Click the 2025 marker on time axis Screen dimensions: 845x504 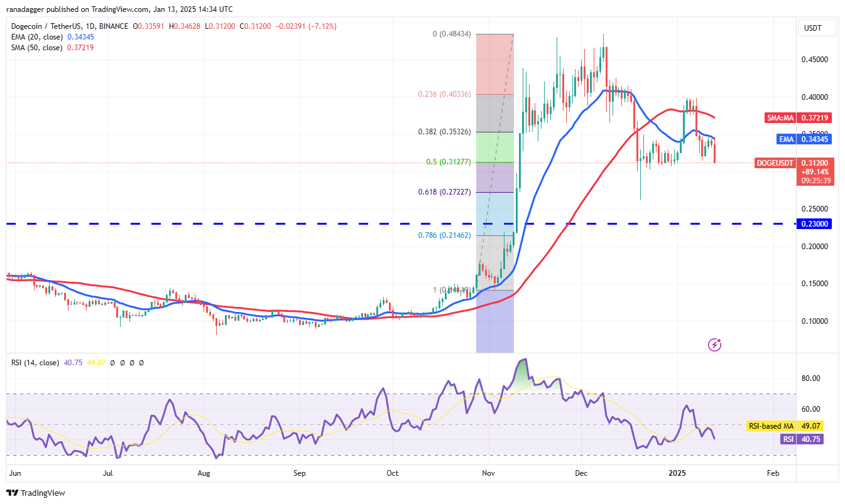click(x=677, y=473)
